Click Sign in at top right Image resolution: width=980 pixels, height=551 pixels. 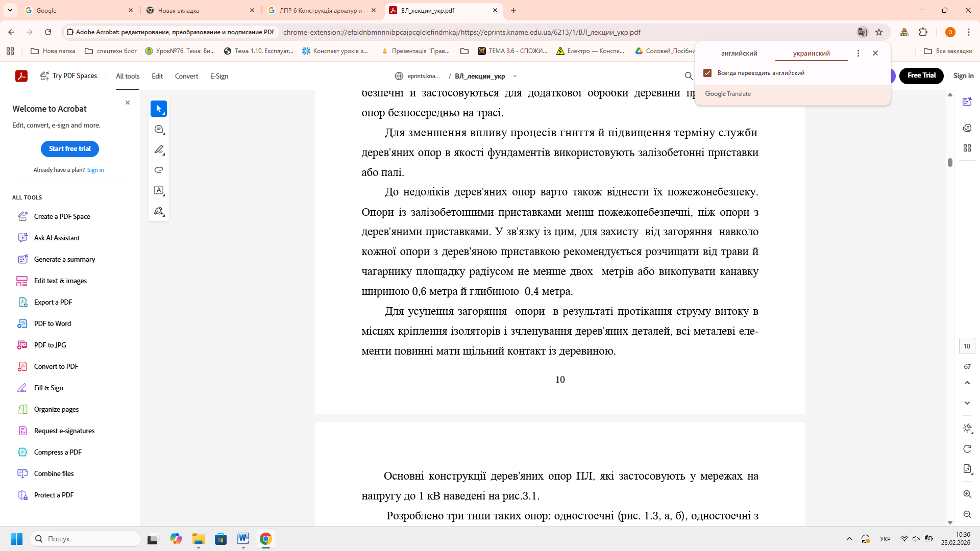point(963,76)
